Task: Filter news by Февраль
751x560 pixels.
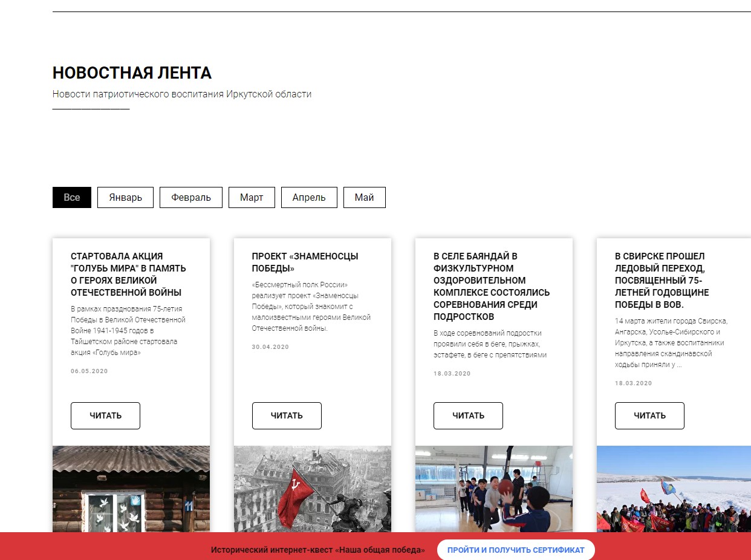Action: tap(191, 198)
